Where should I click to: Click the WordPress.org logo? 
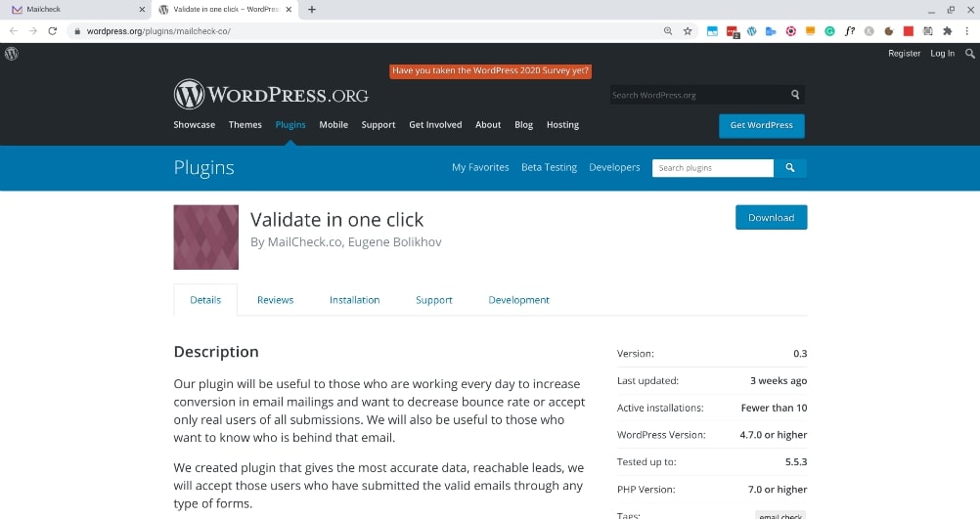point(271,94)
